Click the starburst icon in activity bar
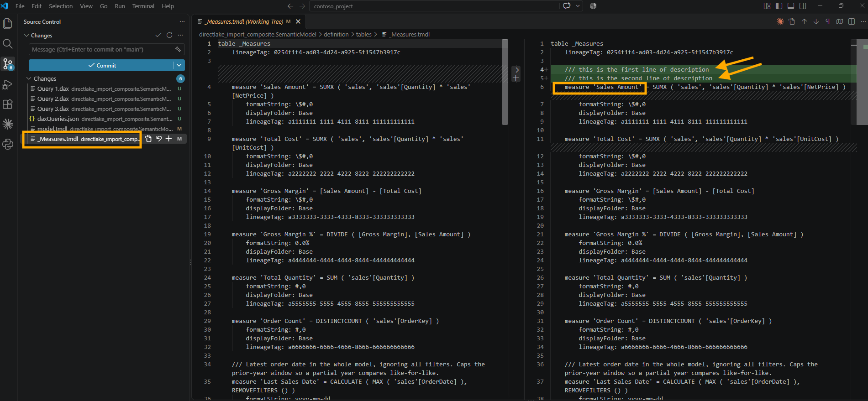 pyautogui.click(x=7, y=124)
